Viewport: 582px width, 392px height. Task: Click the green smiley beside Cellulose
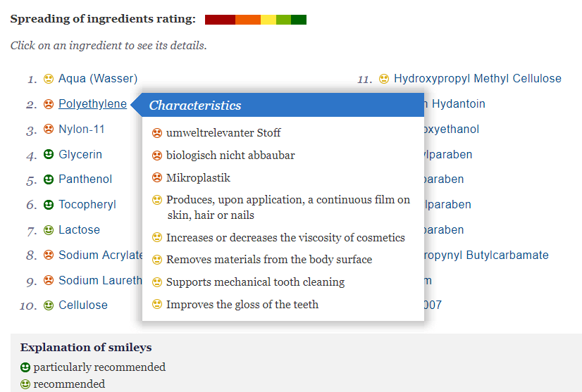[49, 305]
